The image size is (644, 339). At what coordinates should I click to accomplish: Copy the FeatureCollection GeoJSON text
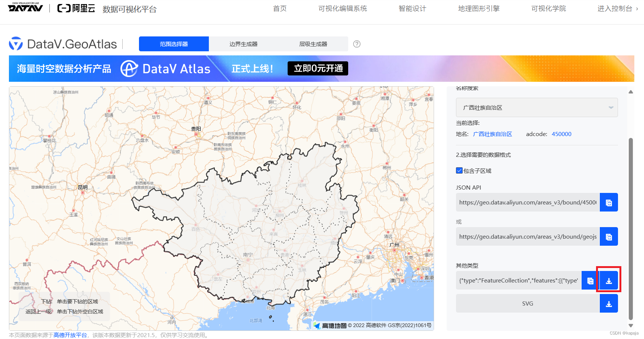(x=590, y=280)
